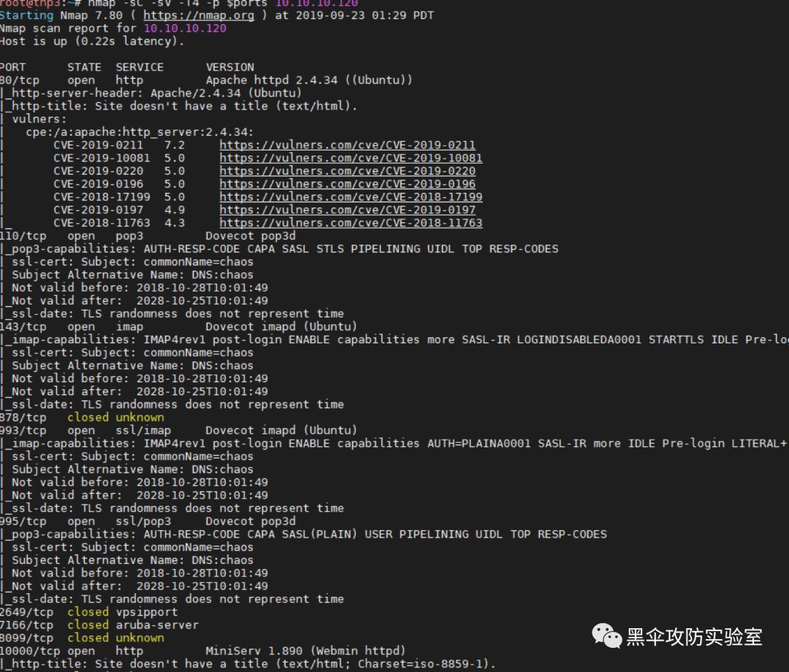789x672 pixels.
Task: Click the 995/tcp ssl/pop3 line
Action: click(x=148, y=522)
